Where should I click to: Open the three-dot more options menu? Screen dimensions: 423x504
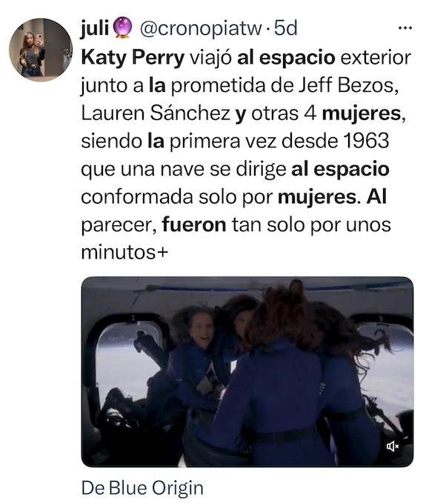(x=405, y=28)
